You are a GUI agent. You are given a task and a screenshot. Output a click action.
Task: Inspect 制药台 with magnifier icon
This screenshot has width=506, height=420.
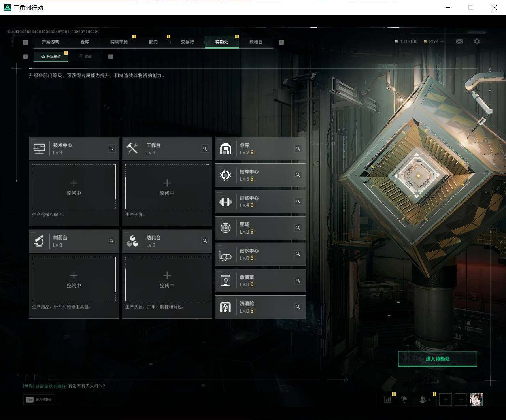(111, 241)
